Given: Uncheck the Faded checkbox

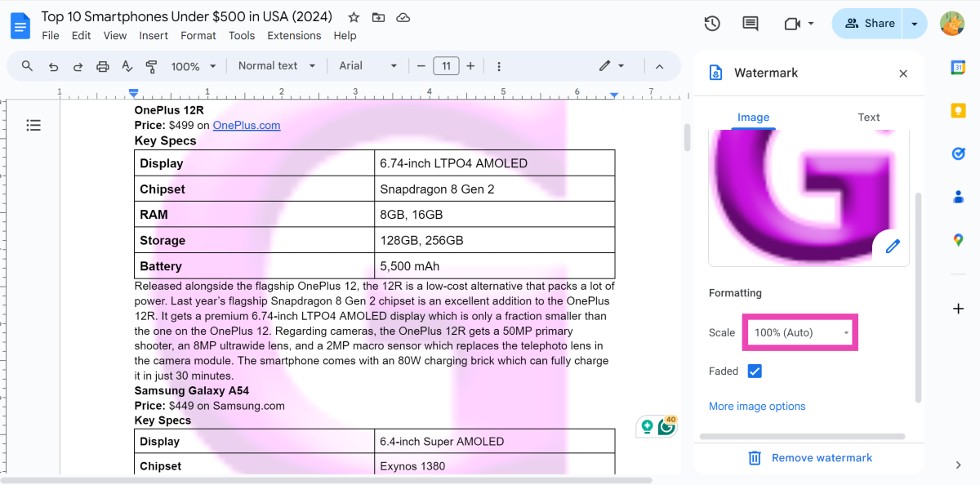Looking at the screenshot, I should click(755, 372).
